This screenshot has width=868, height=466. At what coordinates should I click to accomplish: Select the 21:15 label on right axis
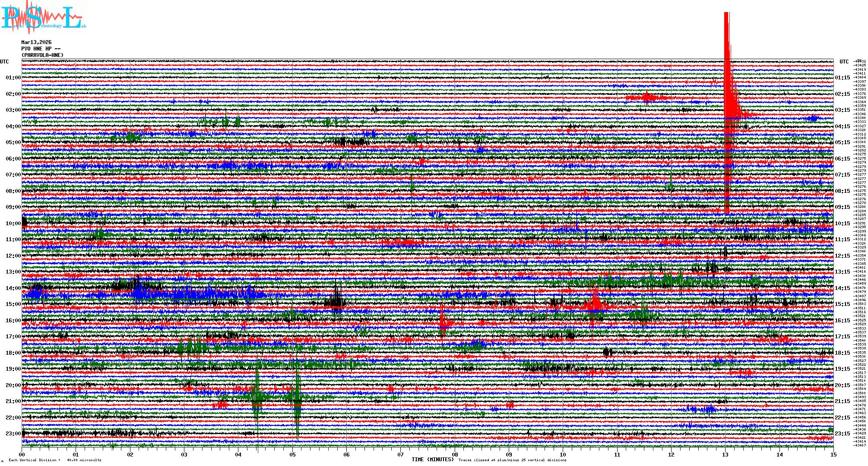tap(842, 401)
